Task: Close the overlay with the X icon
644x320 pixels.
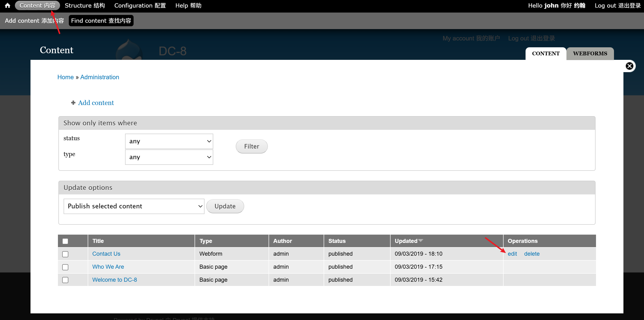Action: [x=629, y=66]
